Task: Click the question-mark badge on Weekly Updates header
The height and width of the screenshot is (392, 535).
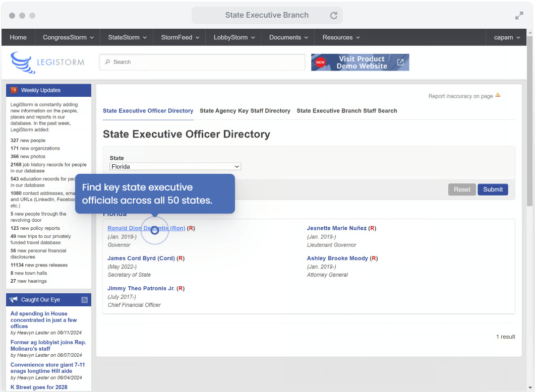Action: coord(13,90)
